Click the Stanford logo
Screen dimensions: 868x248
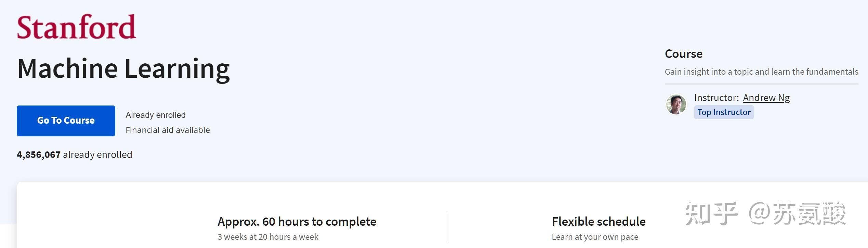click(76, 27)
